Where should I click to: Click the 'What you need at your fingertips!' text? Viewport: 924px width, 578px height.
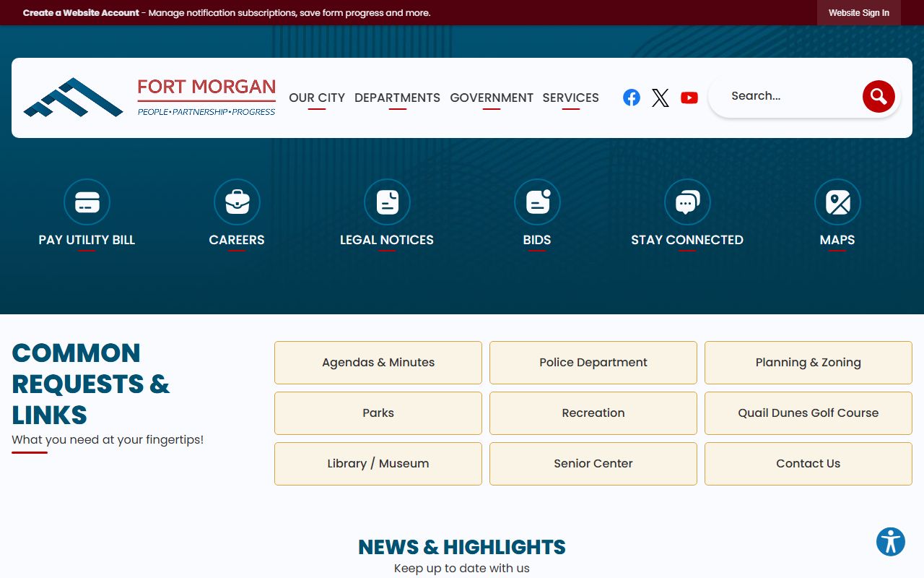point(108,439)
